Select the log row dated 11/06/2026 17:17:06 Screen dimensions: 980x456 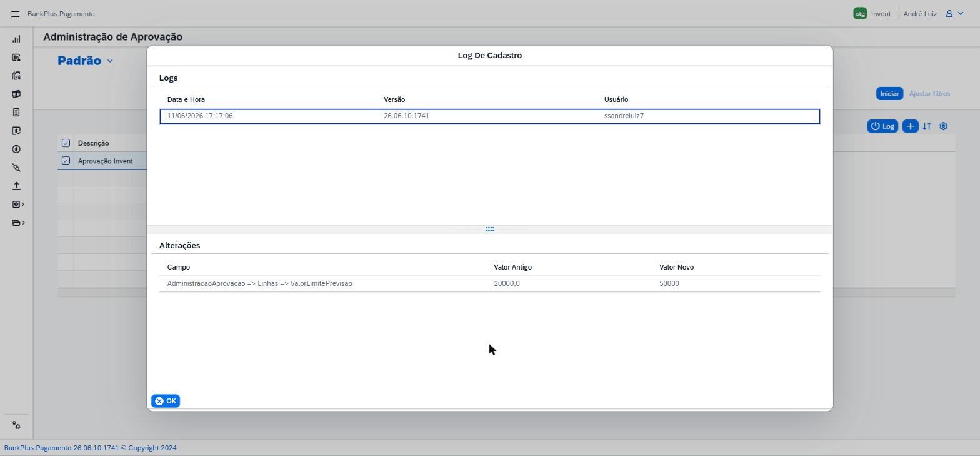tap(490, 116)
